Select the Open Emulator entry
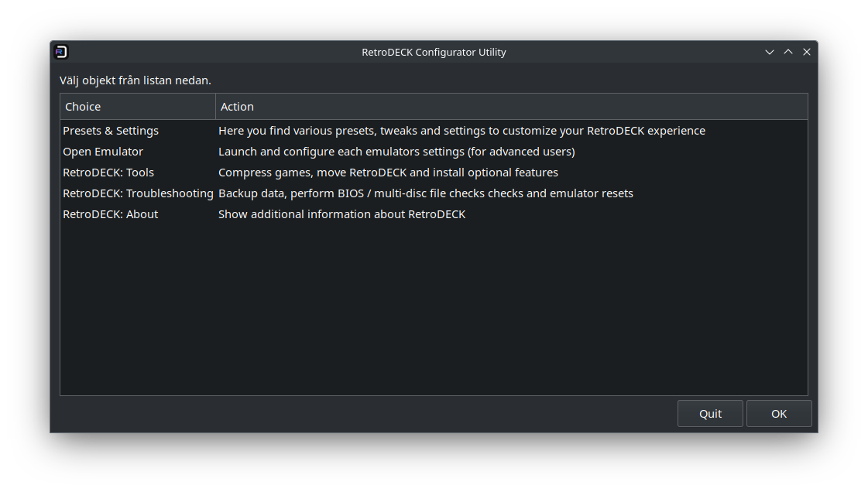868x492 pixels. [x=103, y=152]
